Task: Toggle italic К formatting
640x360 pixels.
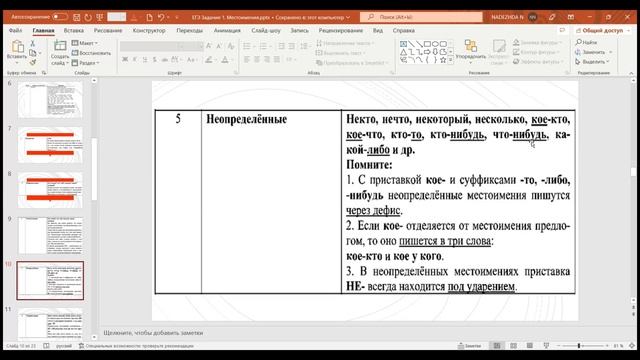Action: (x=135, y=60)
